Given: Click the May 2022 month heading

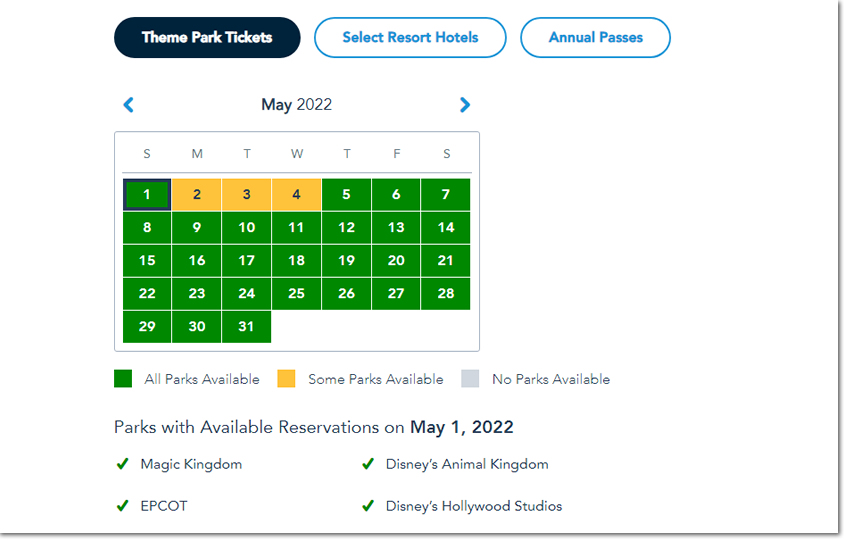Looking at the screenshot, I should pyautogui.click(x=296, y=105).
